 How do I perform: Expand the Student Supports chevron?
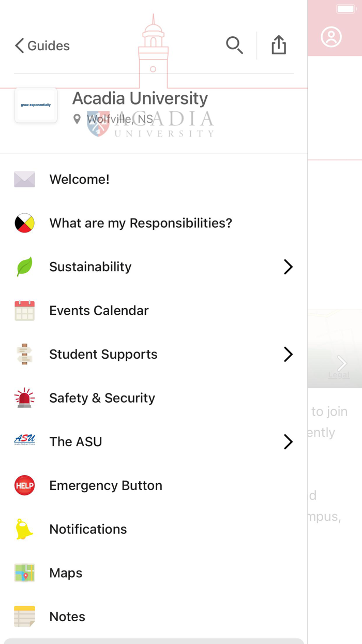pyautogui.click(x=288, y=354)
